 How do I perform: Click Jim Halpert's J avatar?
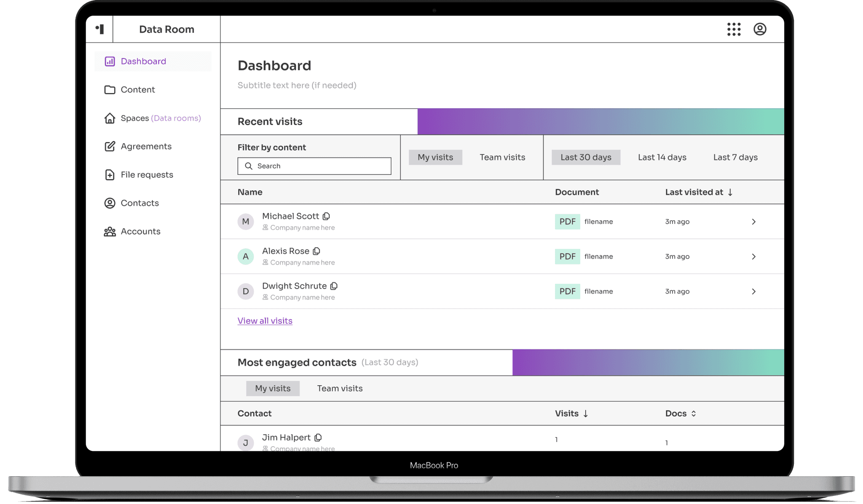[x=246, y=443]
